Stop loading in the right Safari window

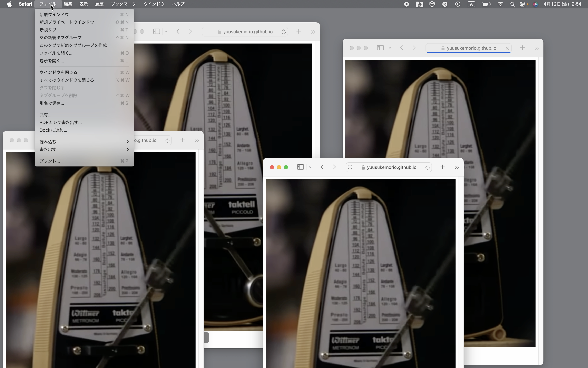507,48
